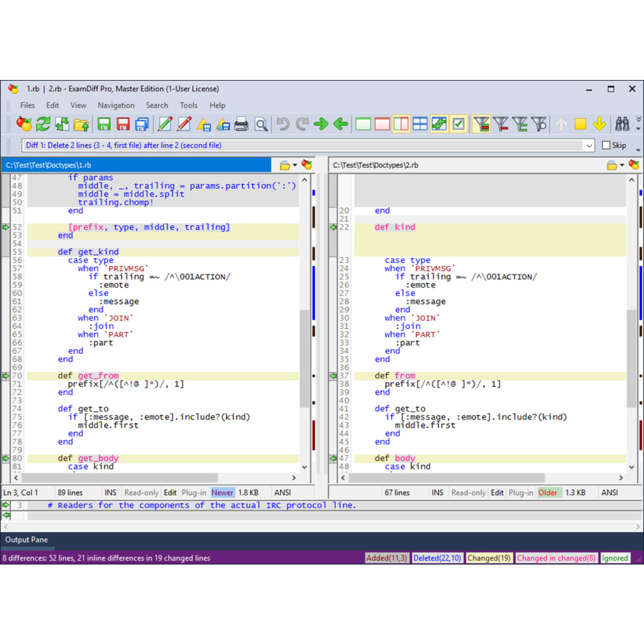Toggle the highlighted first filter funnel icon
The height and width of the screenshot is (644, 644).
click(x=481, y=124)
